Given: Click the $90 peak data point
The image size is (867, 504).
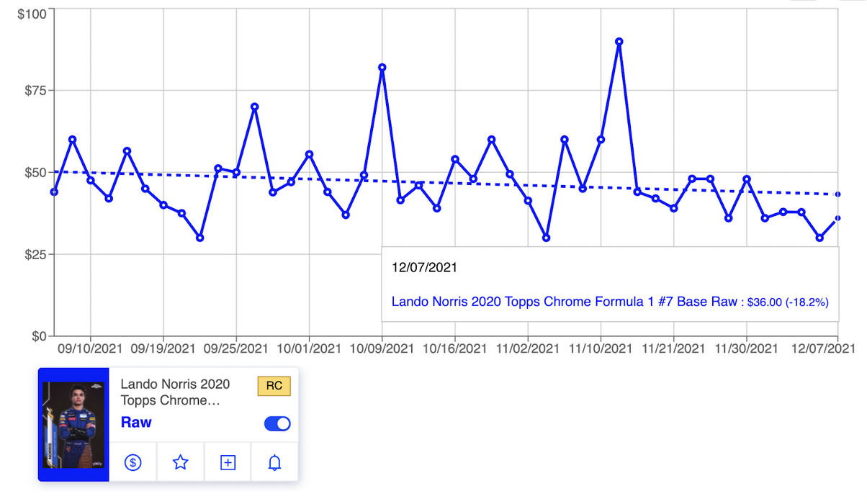Looking at the screenshot, I should point(619,42).
